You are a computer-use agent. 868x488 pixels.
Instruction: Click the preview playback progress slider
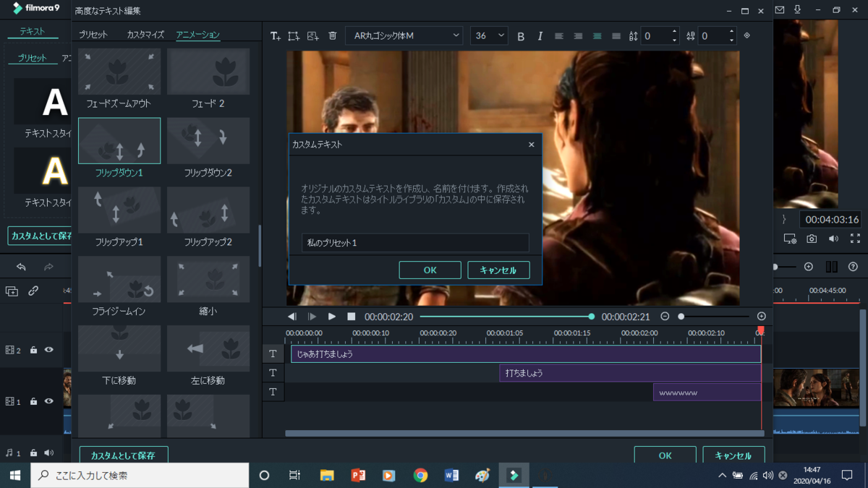(x=506, y=317)
